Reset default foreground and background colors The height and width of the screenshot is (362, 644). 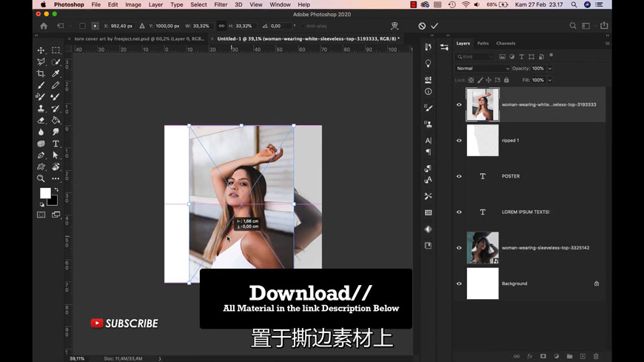click(x=42, y=204)
